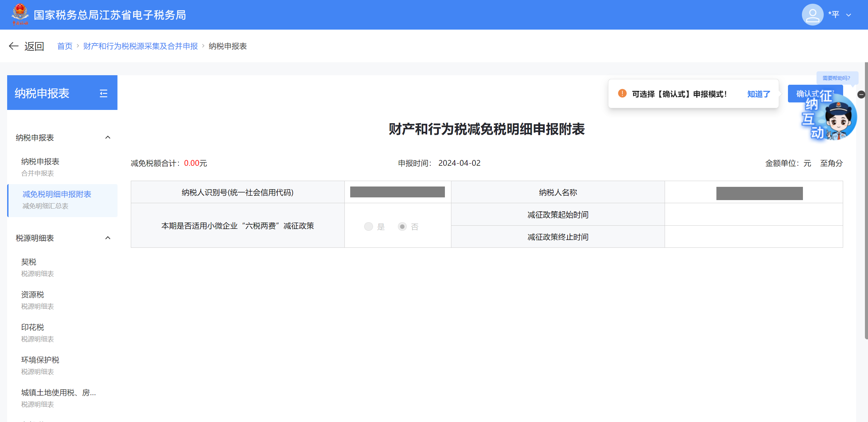Open user account dropdown arrow
Viewport: 868px width, 422px height.
pos(849,15)
